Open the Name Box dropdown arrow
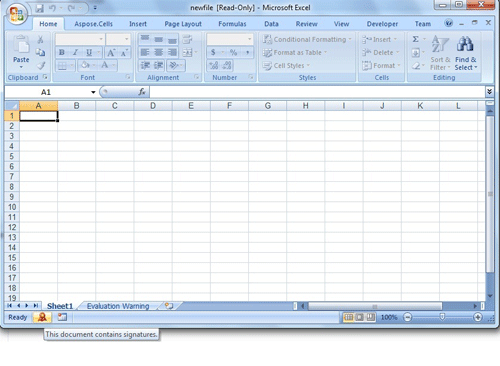Image resolution: width=500 pixels, height=366 pixels. 93,92
